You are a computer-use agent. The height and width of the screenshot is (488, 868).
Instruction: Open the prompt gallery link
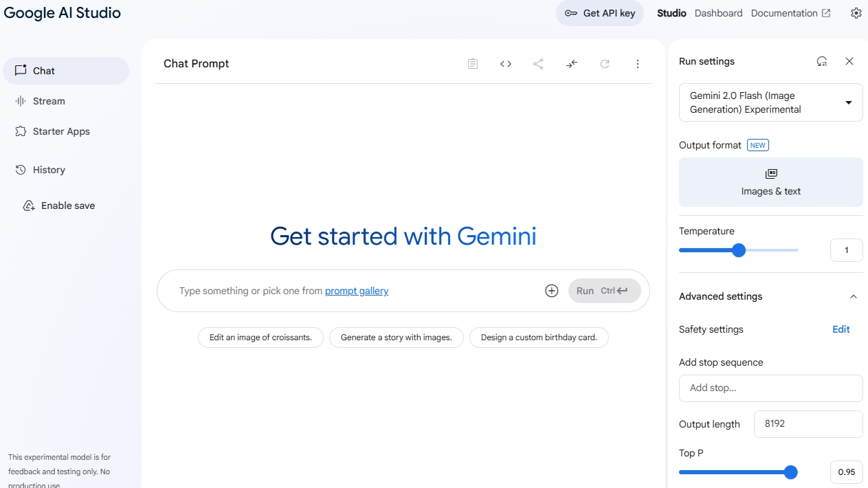click(357, 291)
